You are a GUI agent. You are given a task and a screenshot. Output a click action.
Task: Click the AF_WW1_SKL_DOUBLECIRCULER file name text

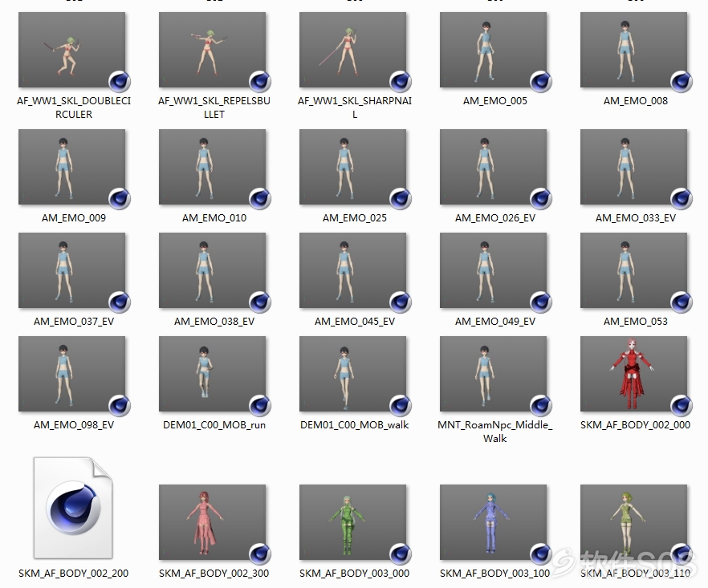pos(74,107)
